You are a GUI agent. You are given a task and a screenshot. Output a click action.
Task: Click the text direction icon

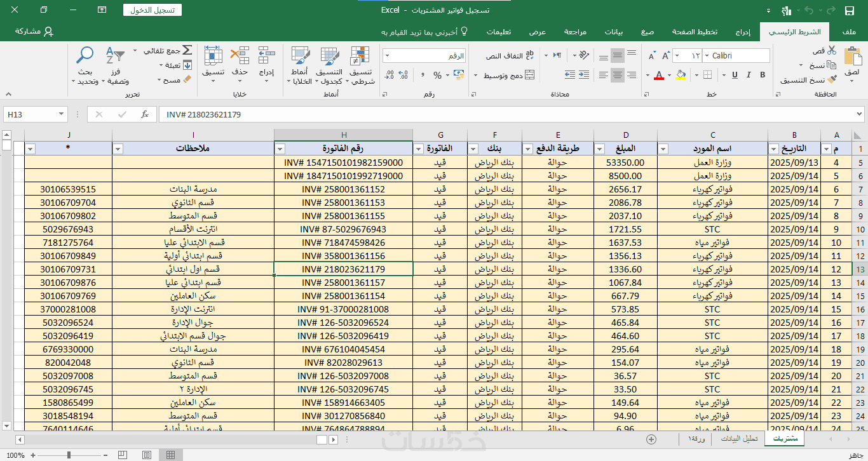[x=557, y=56]
